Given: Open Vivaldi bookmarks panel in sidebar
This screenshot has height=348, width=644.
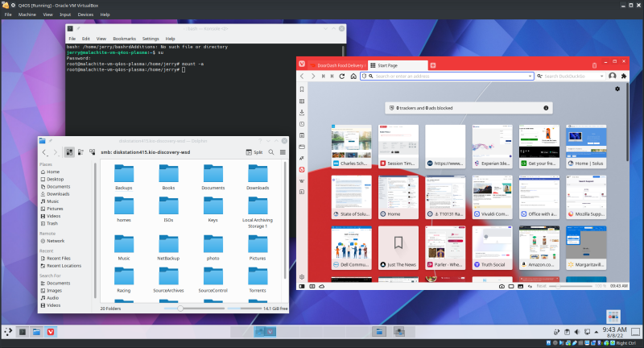Looking at the screenshot, I should [302, 90].
